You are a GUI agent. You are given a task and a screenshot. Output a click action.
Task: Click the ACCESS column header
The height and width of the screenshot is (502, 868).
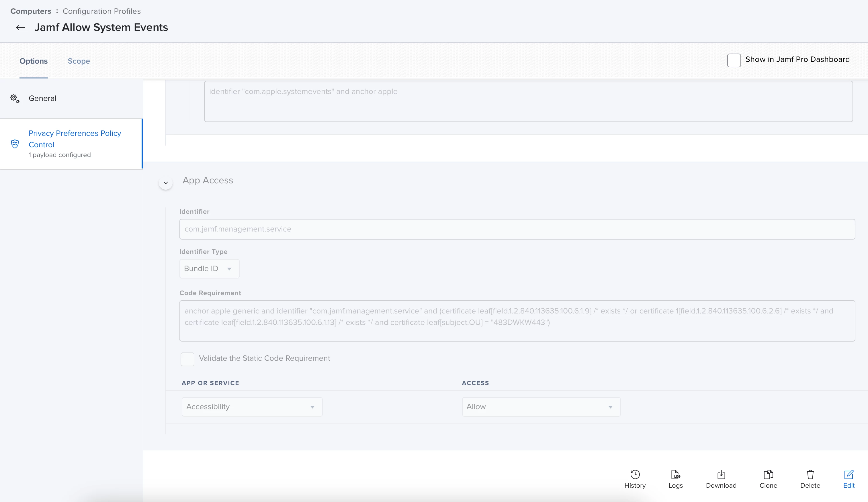tap(475, 383)
